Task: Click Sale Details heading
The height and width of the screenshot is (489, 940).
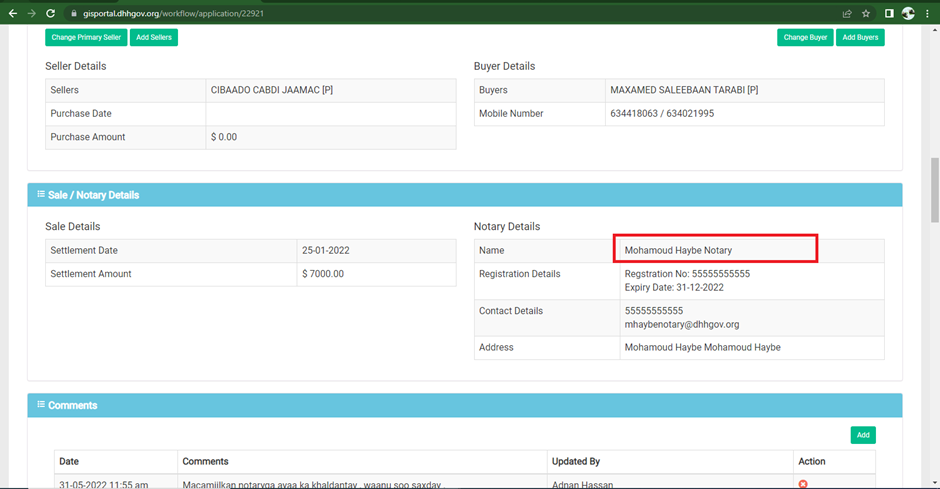Action: point(73,227)
